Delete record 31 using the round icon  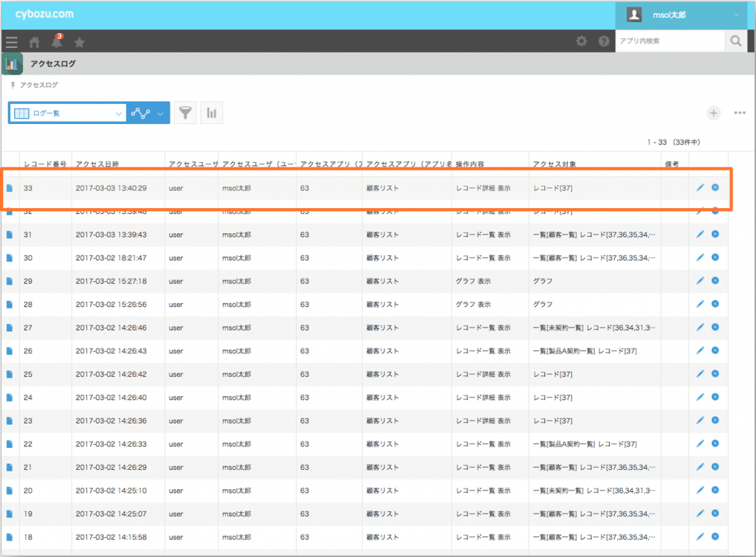click(x=715, y=234)
